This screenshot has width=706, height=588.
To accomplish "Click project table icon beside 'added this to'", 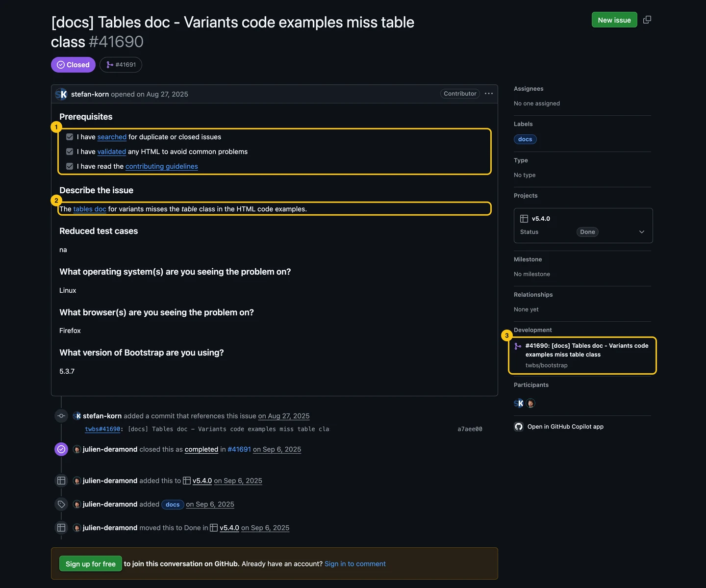I will pos(61,481).
